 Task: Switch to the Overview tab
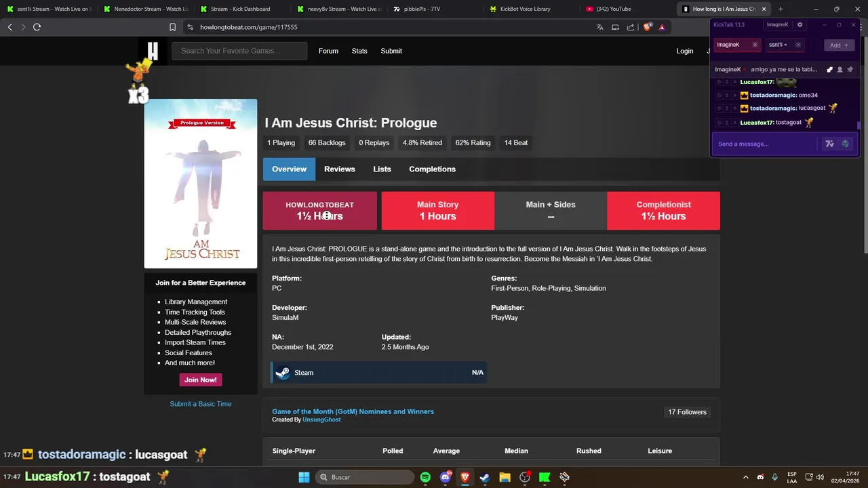point(289,169)
